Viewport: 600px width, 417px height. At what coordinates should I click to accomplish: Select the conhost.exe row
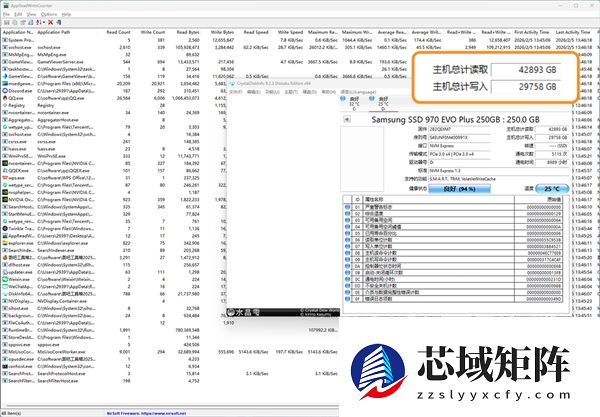coord(170,366)
